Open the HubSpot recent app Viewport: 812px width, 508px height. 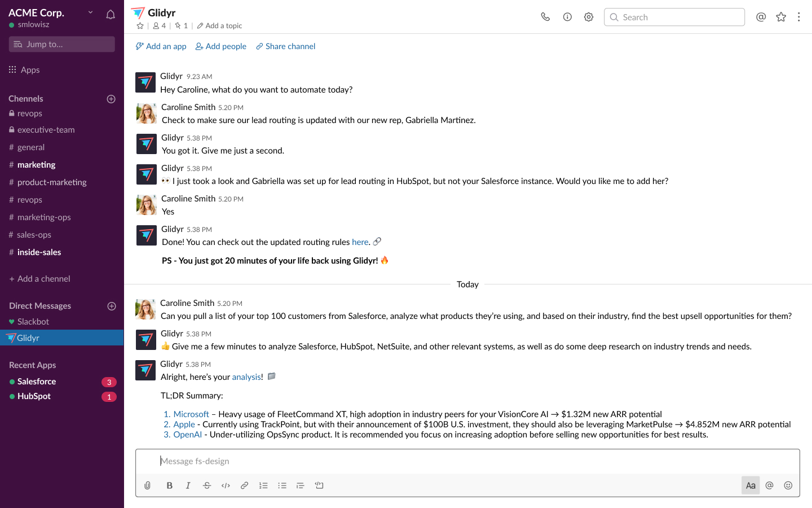point(30,396)
